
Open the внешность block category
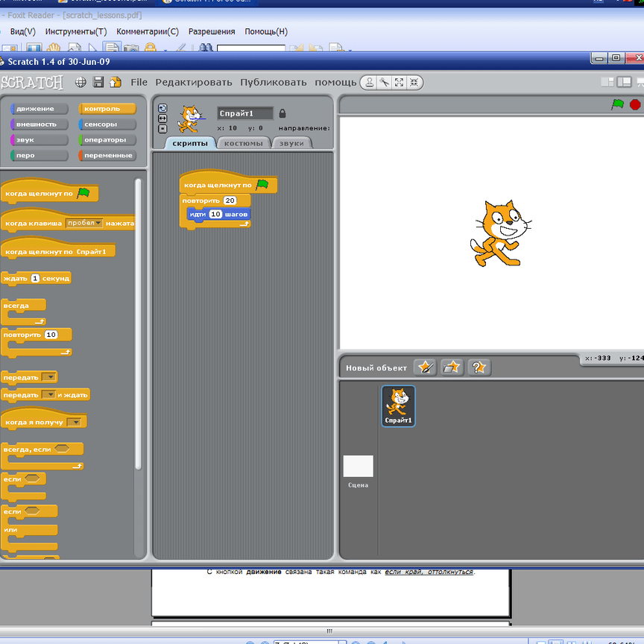coord(39,124)
